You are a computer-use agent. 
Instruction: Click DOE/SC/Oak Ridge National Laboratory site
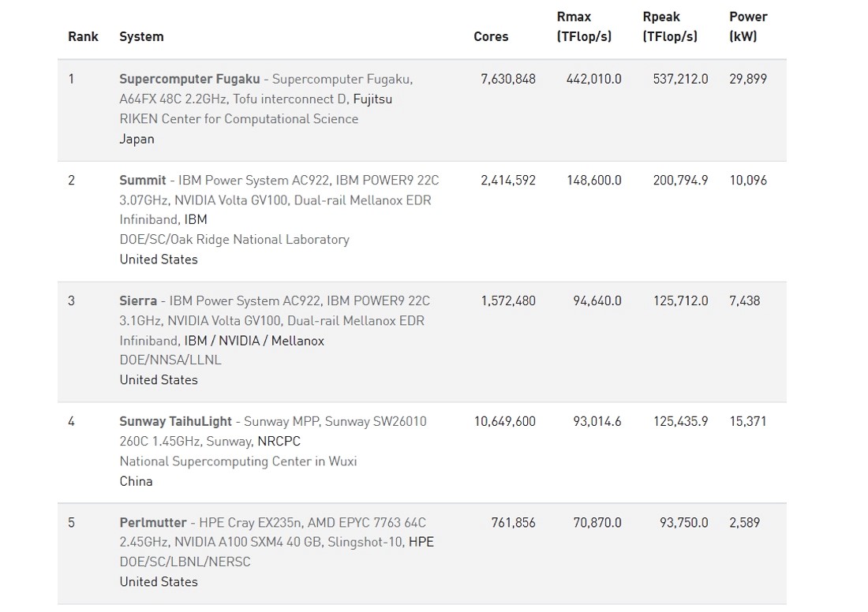tap(234, 240)
